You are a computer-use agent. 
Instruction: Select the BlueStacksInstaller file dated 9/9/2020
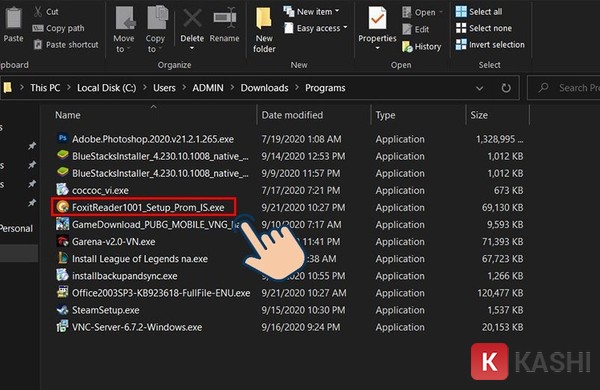pos(160,173)
